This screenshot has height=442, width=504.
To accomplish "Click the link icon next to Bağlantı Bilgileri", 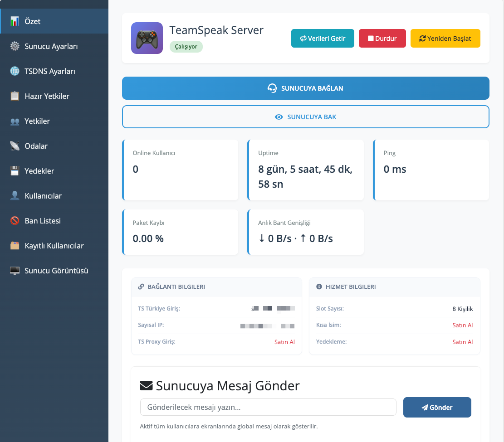I will point(141,287).
